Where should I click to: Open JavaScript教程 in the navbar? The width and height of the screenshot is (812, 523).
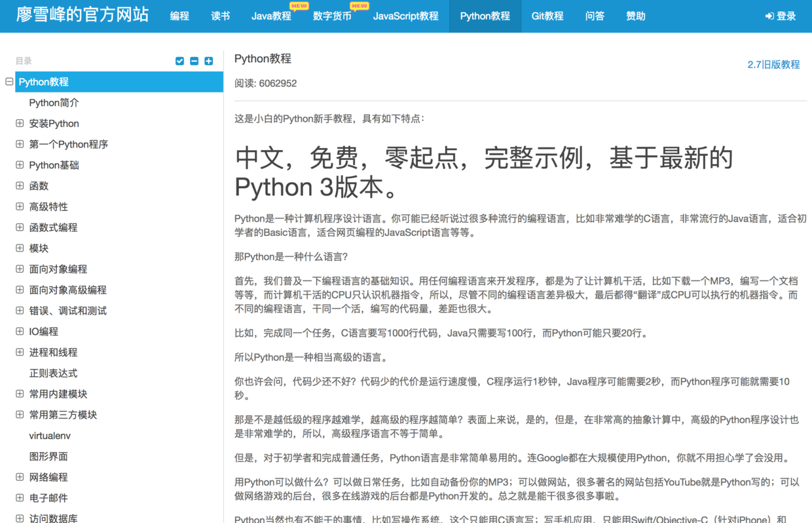tap(405, 16)
